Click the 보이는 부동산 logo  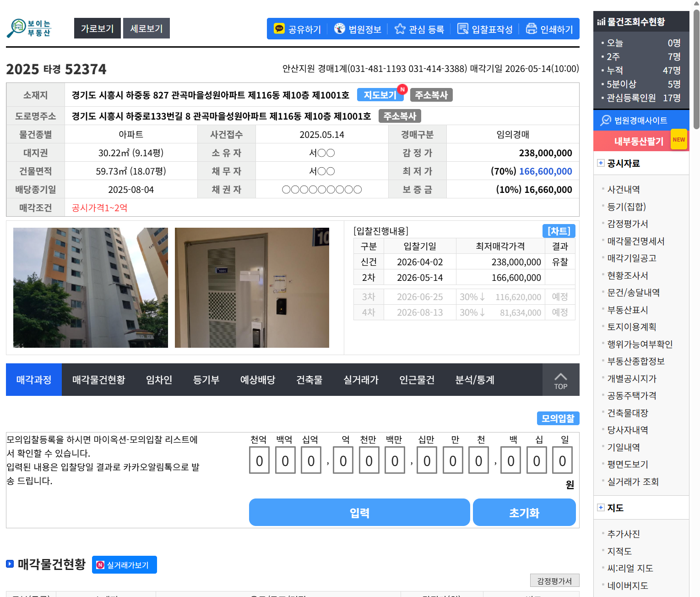pyautogui.click(x=29, y=28)
